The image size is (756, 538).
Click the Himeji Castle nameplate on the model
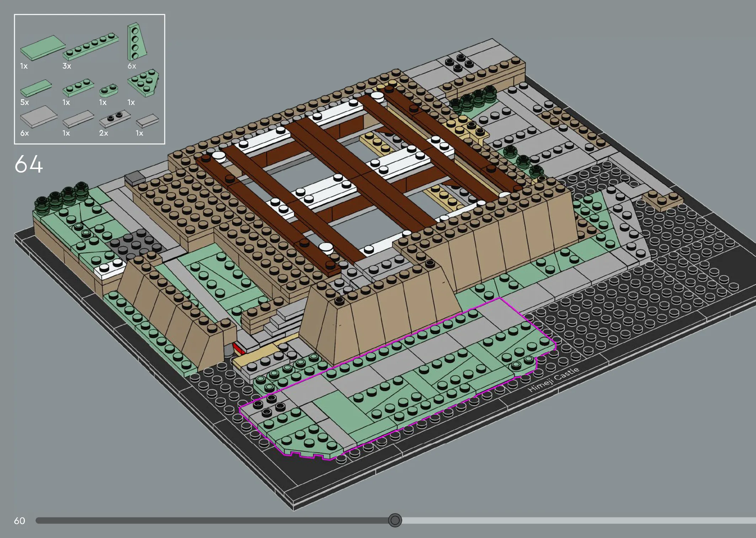pos(554,380)
